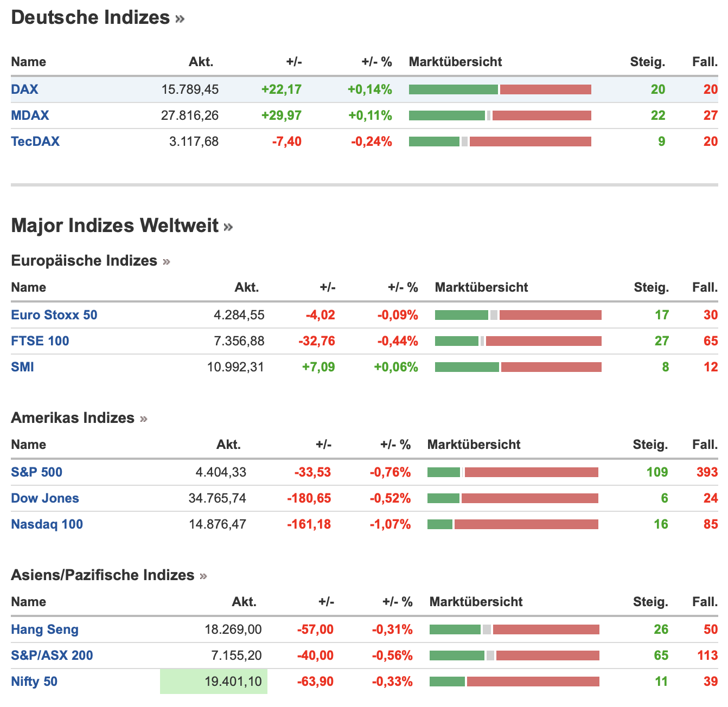Select the FTSE 100 index link
The image size is (728, 707).
(40, 341)
